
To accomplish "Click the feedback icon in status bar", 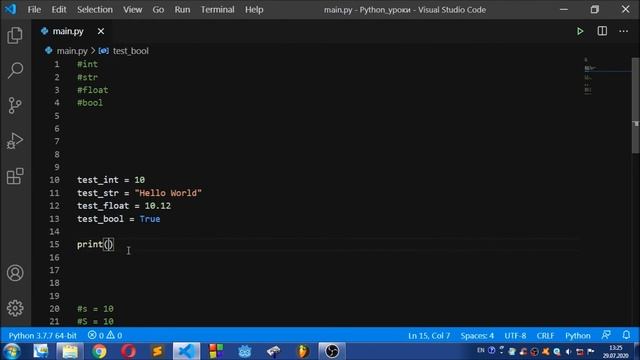I will point(606,336).
